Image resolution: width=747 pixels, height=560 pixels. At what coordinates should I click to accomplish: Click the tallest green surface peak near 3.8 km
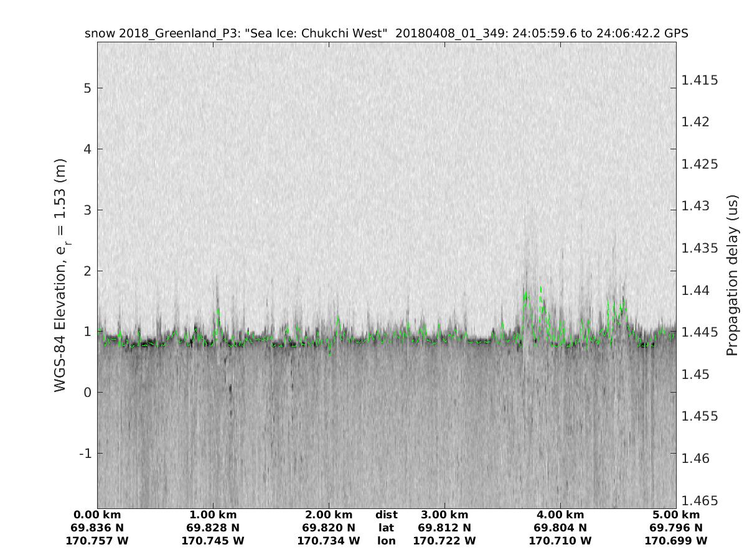540,289
